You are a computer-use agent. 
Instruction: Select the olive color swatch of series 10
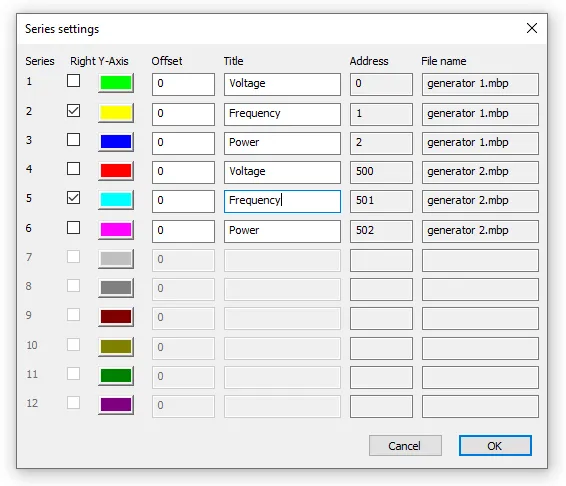click(x=116, y=347)
